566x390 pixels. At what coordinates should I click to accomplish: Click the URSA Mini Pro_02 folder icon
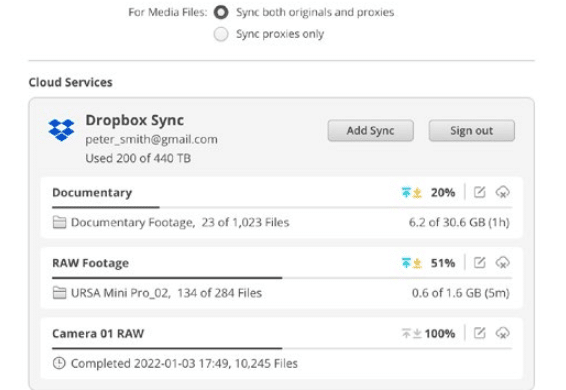[x=59, y=293]
